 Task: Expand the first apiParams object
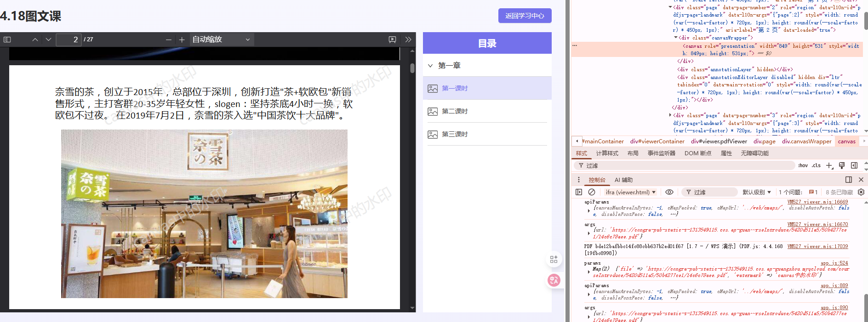click(x=589, y=211)
